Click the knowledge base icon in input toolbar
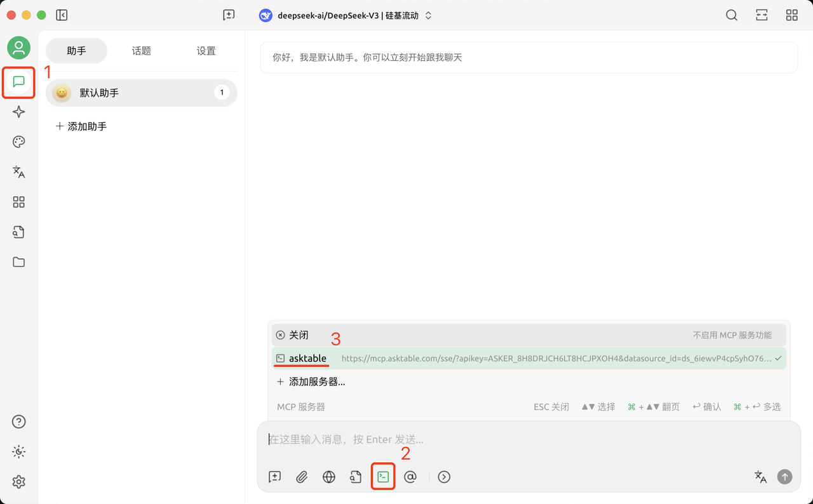Screen dimensions: 813x504 356,477
